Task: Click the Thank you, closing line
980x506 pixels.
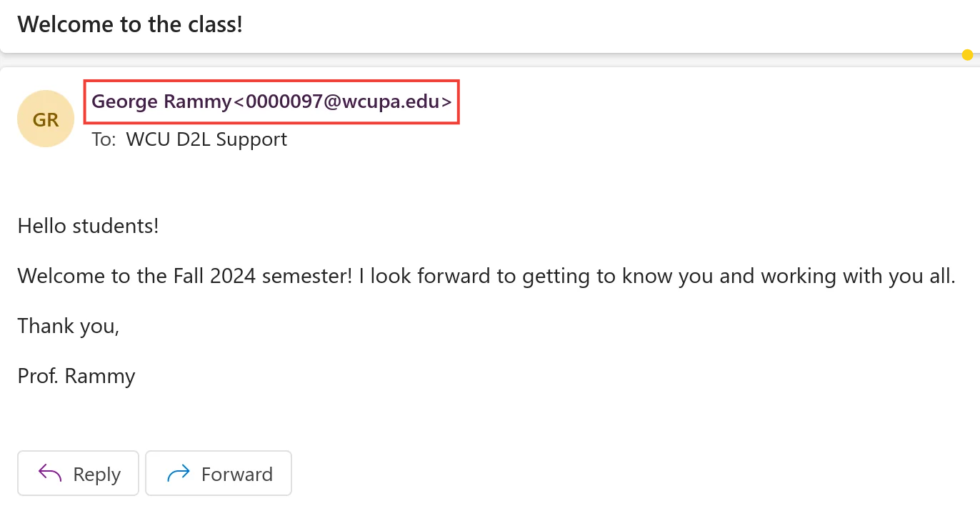Action: click(69, 326)
